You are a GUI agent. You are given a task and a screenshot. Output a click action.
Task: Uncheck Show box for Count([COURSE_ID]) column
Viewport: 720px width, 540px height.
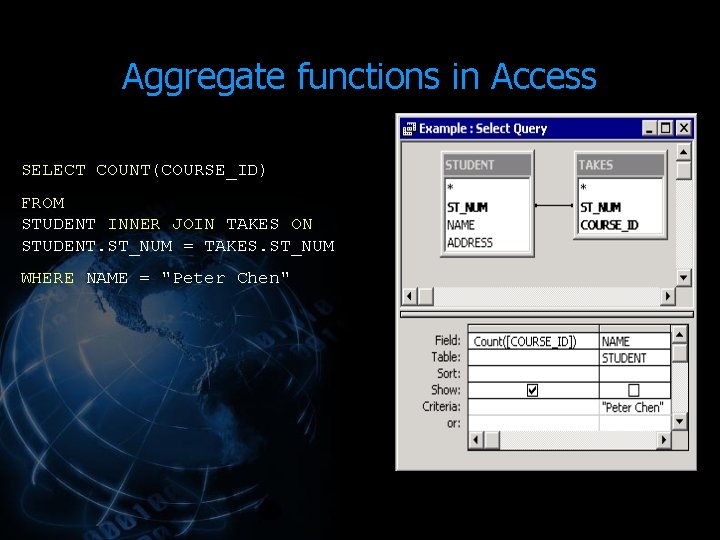(x=533, y=390)
